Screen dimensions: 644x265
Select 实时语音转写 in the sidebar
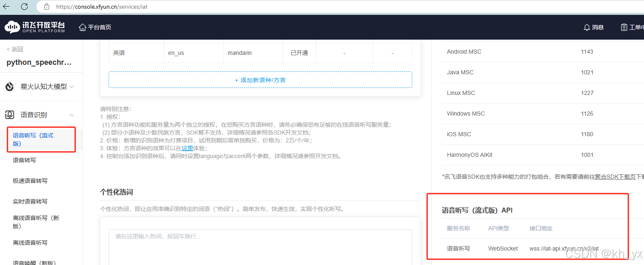[30, 201]
